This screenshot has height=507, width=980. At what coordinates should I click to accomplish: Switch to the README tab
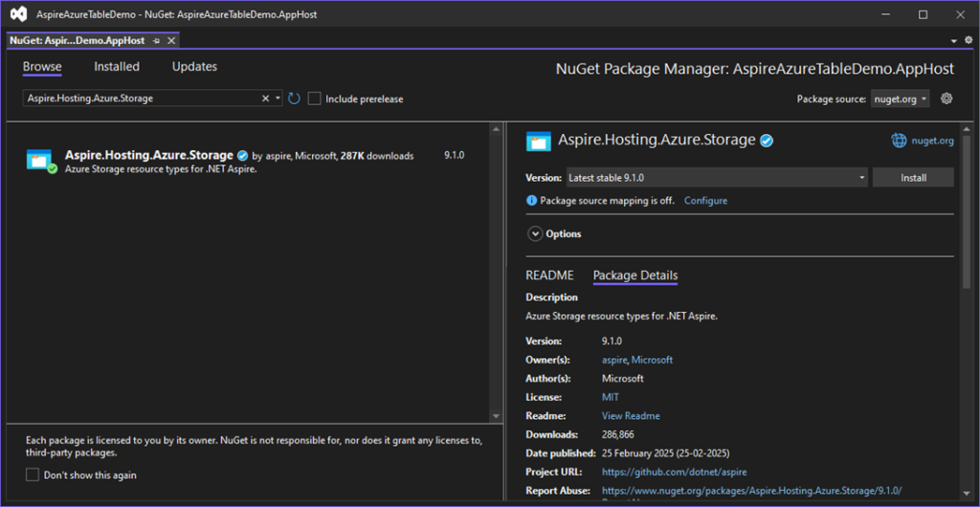click(549, 275)
